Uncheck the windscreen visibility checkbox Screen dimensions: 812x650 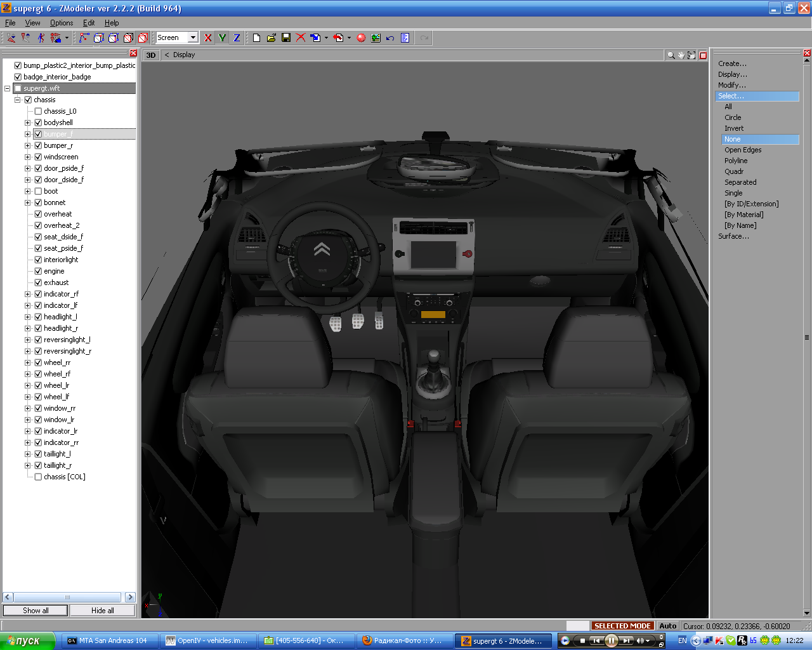coord(38,157)
